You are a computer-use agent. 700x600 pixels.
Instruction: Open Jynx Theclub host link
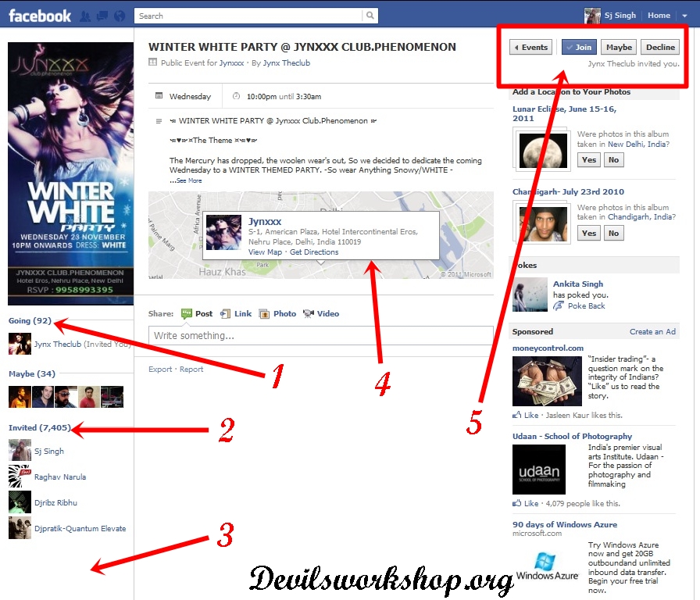(x=286, y=63)
